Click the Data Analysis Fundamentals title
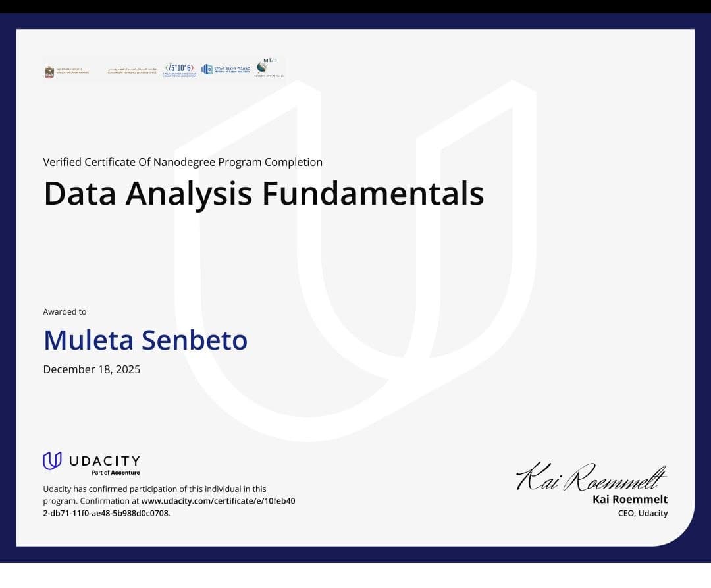The image size is (711, 588). click(x=264, y=194)
